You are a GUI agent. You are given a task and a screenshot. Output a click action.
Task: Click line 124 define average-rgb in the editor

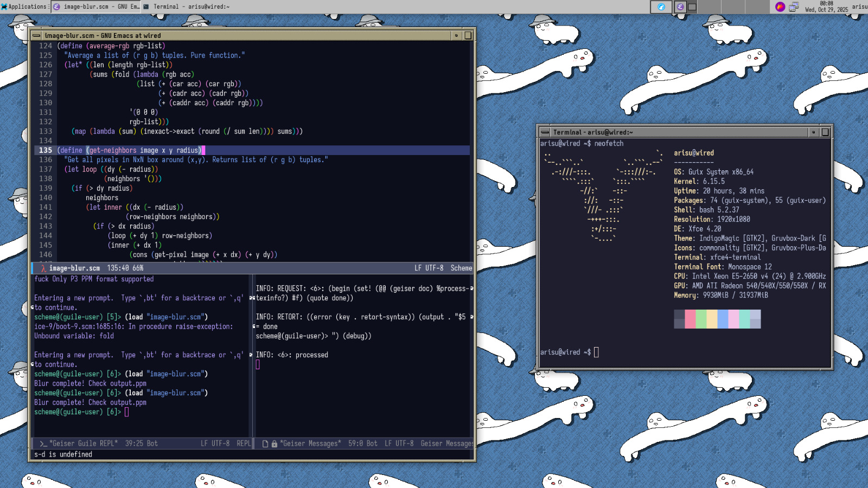pos(111,46)
